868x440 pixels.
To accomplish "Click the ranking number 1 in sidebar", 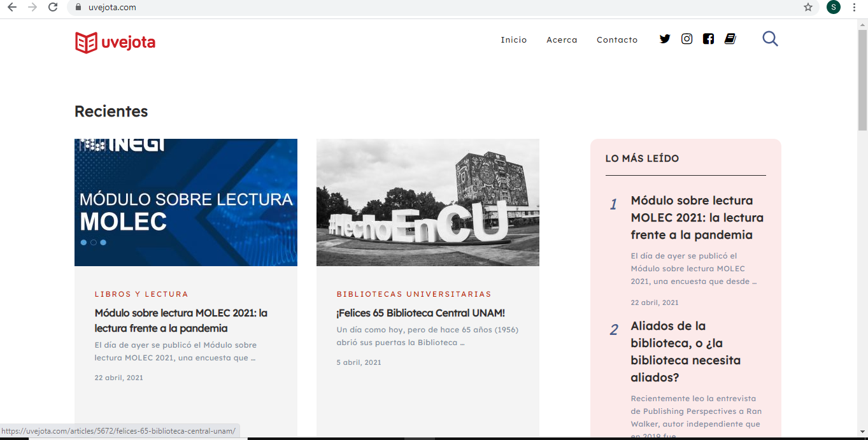I will (614, 204).
